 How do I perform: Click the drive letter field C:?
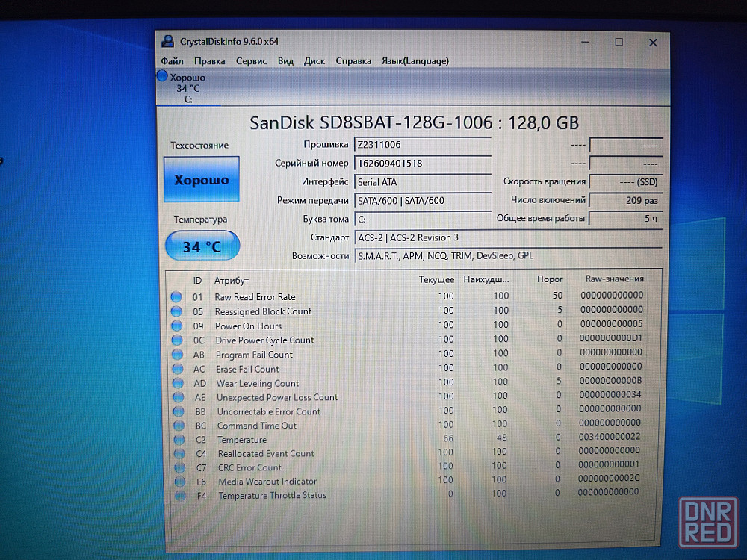422,219
